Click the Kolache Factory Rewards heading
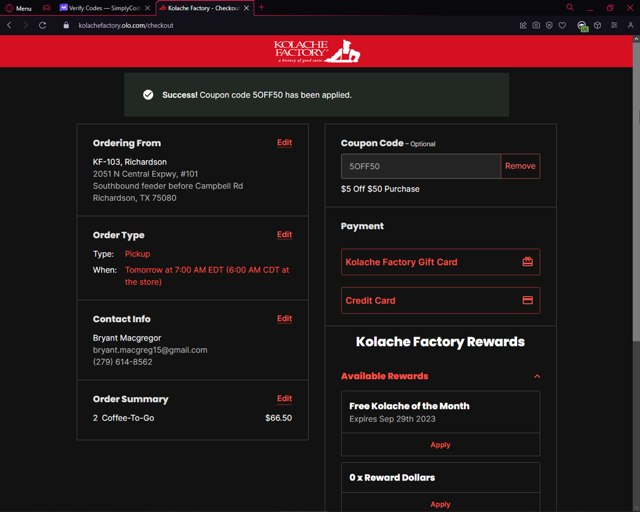 click(440, 342)
